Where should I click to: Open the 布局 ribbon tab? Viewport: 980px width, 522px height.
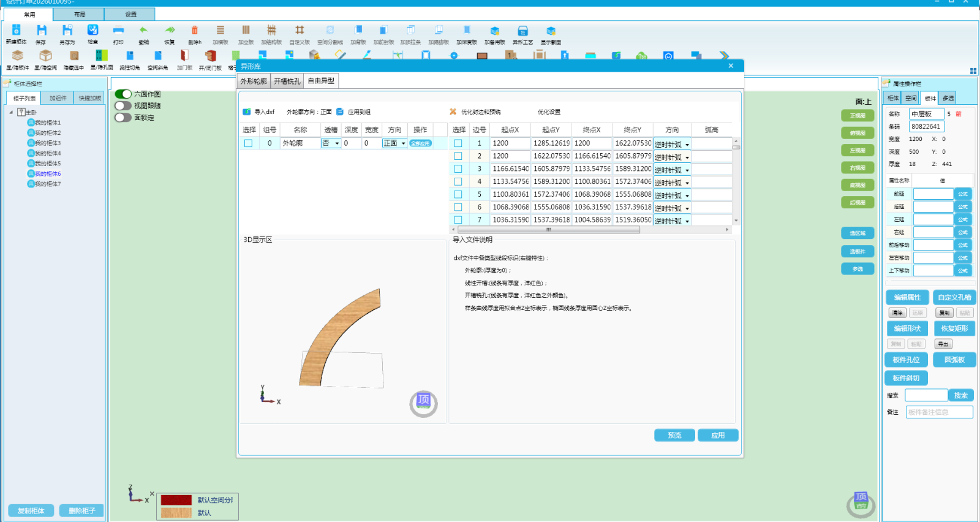pos(79,14)
